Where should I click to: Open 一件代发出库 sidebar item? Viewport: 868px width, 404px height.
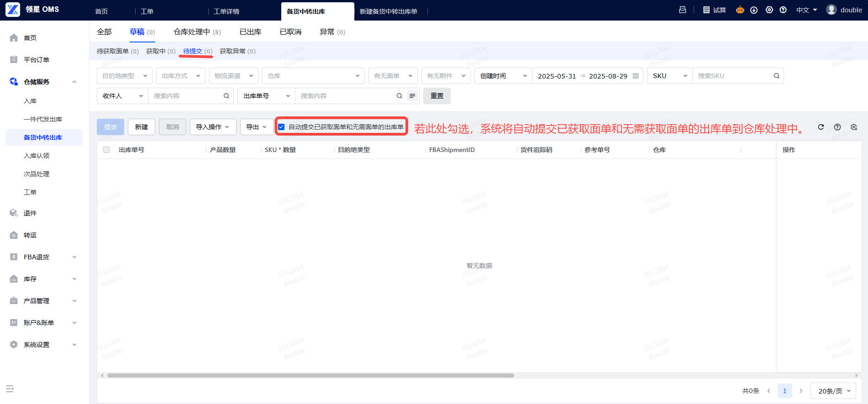point(43,119)
